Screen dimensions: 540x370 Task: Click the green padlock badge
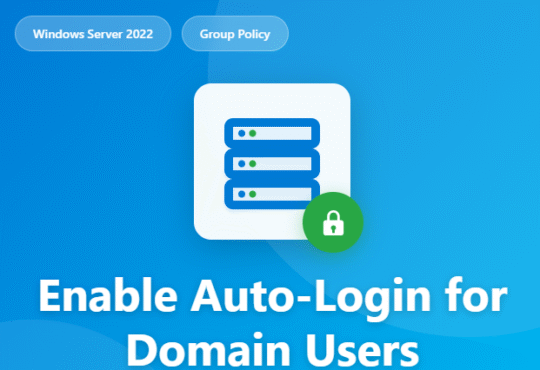coord(333,223)
